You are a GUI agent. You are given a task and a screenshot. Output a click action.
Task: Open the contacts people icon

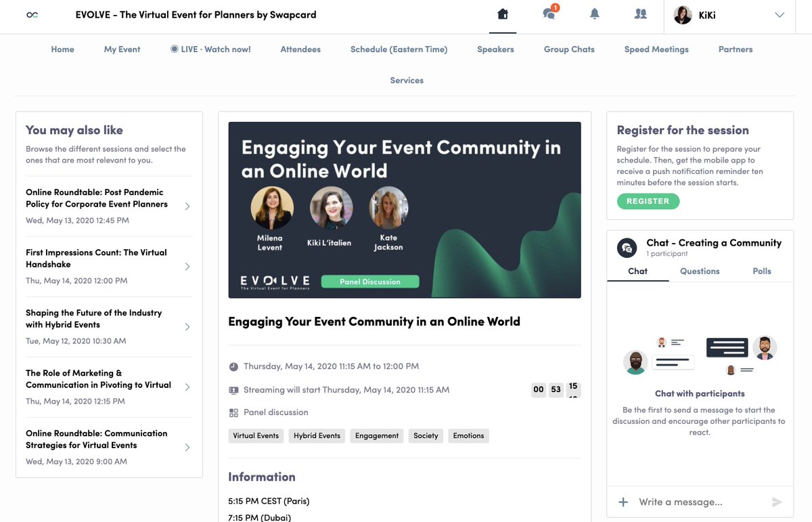tap(640, 14)
